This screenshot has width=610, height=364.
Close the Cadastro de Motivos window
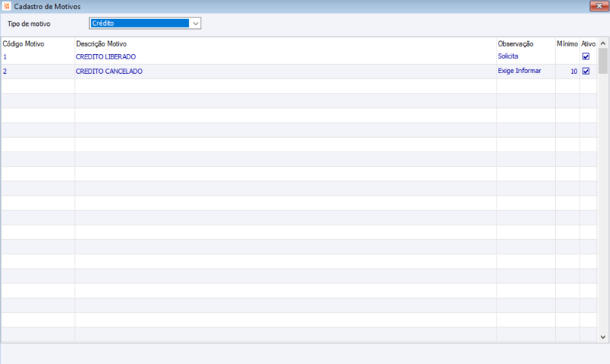(599, 6)
